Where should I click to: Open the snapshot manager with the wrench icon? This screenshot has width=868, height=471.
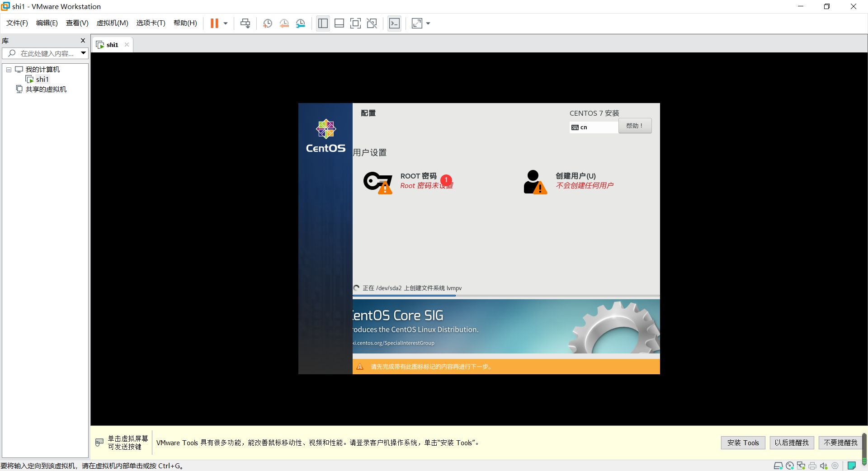(301, 24)
